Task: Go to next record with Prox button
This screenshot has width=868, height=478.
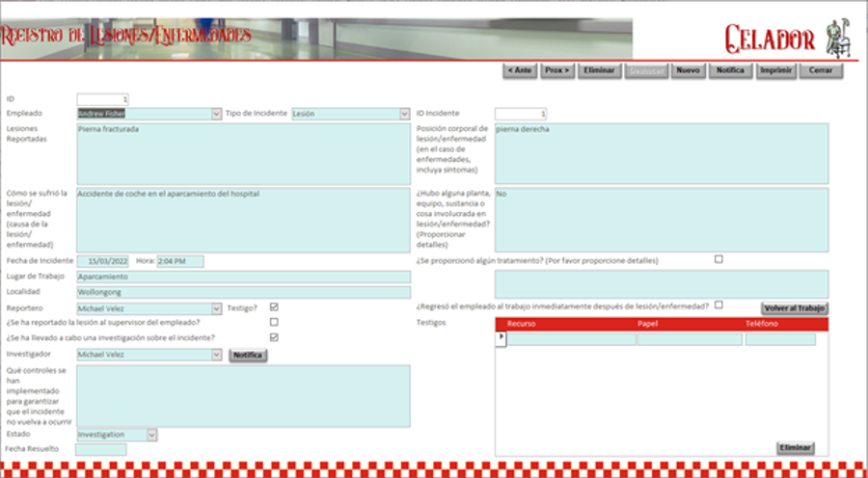Action: pos(556,70)
